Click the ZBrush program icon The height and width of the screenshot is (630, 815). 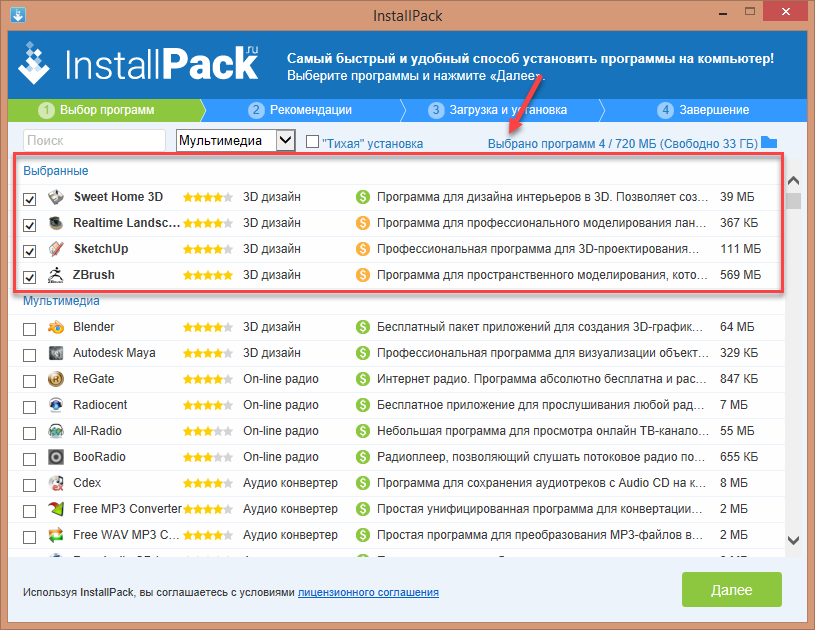[x=57, y=275]
